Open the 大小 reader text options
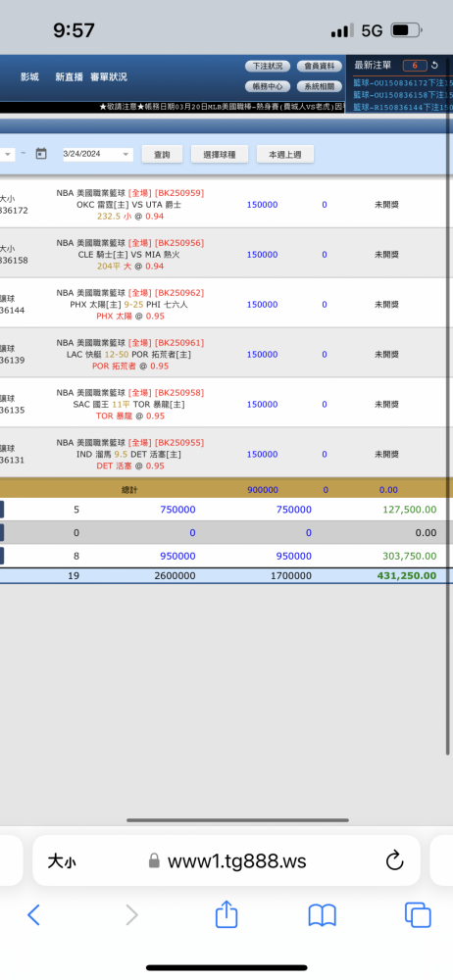The height and width of the screenshot is (980, 453). pos(62,861)
